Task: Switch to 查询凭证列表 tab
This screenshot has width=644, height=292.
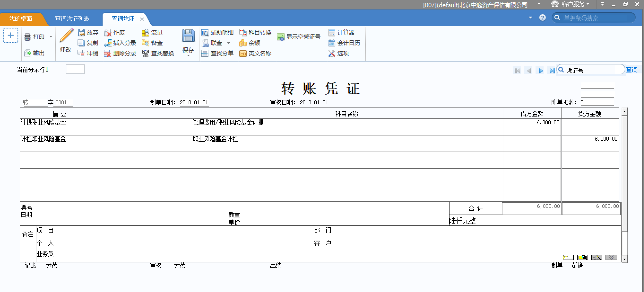Action: (x=72, y=18)
